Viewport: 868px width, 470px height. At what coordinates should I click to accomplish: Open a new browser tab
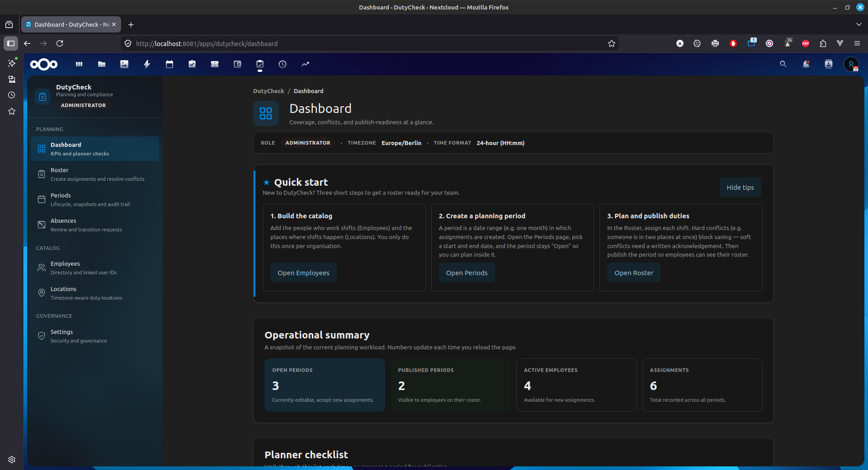pyautogui.click(x=131, y=24)
